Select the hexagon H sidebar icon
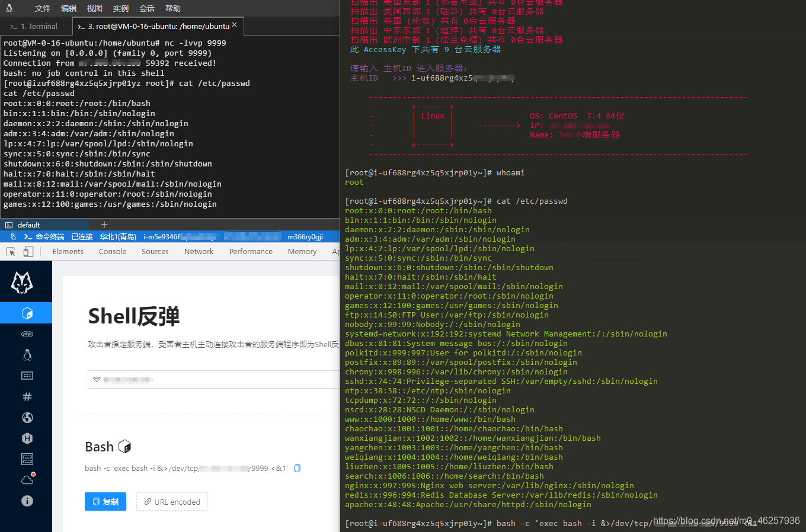The height and width of the screenshot is (532, 806). 27,438
